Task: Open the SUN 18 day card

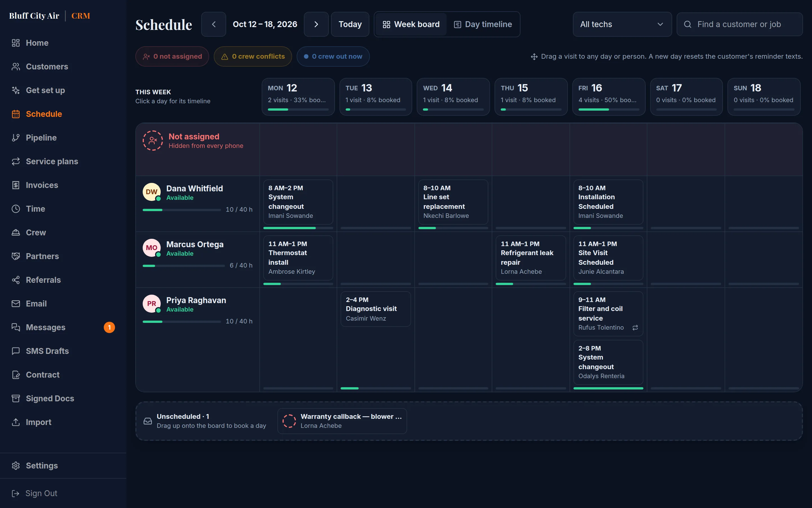Action: click(x=764, y=97)
